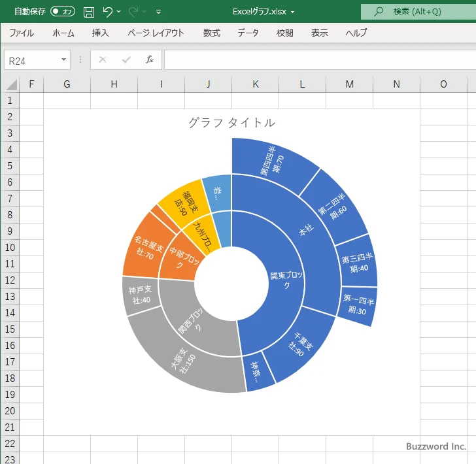The image size is (476, 464).
Task: Select column K header
Action: click(x=255, y=84)
